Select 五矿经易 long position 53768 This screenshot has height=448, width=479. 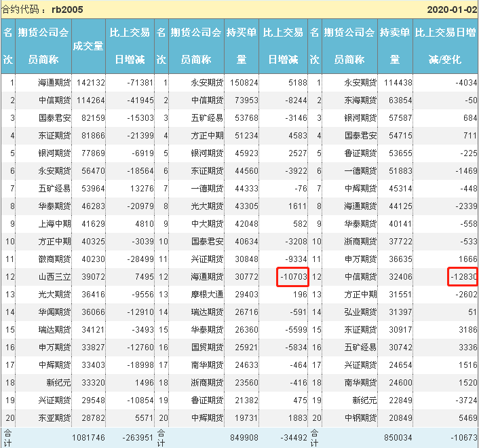246,118
